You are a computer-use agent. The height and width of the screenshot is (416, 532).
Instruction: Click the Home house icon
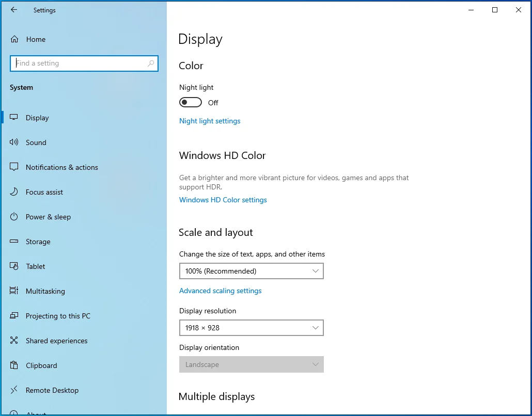click(x=14, y=39)
